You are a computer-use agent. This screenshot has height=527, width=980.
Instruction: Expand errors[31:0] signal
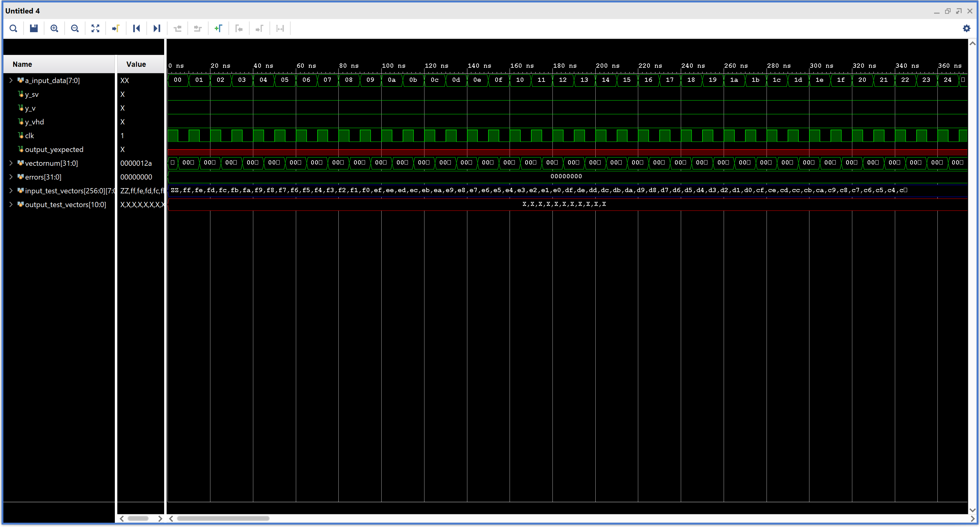coord(11,177)
